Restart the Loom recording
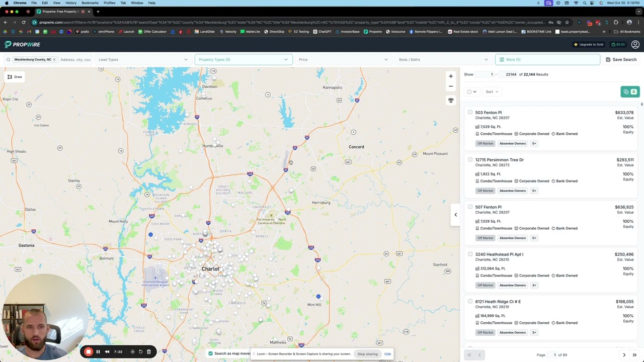The width and height of the screenshot is (644, 362). pos(141,352)
